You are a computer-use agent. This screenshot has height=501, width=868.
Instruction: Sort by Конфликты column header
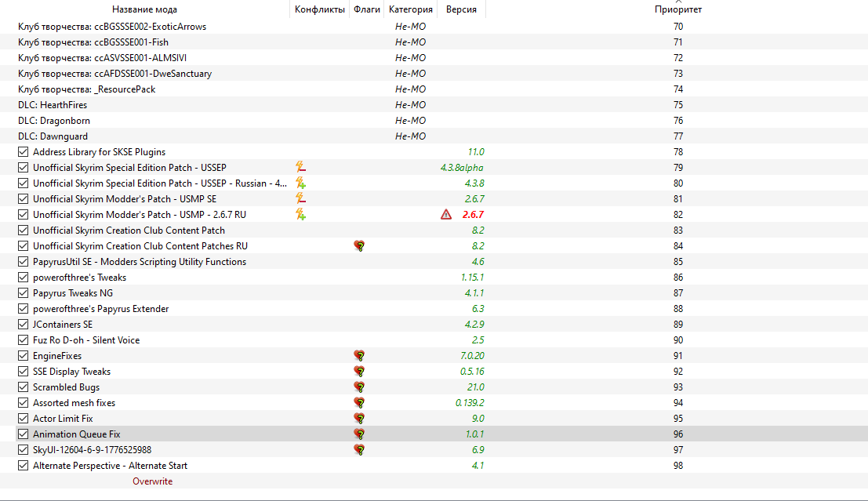tap(319, 9)
